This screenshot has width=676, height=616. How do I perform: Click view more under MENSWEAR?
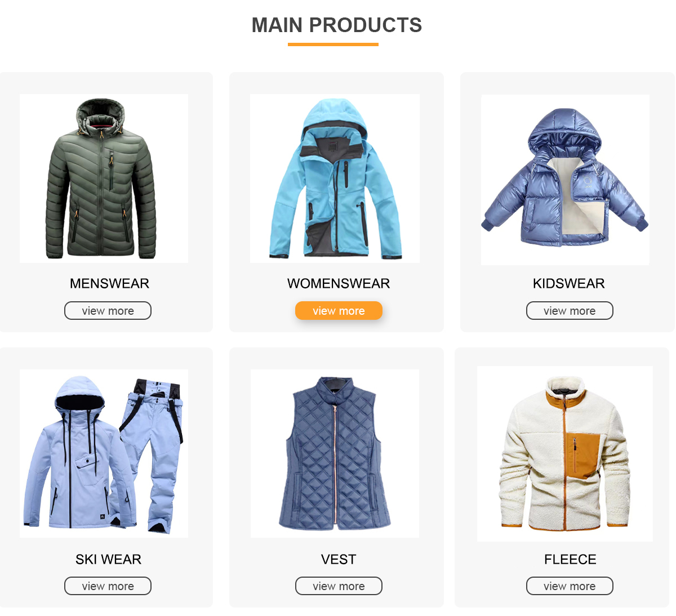click(108, 311)
